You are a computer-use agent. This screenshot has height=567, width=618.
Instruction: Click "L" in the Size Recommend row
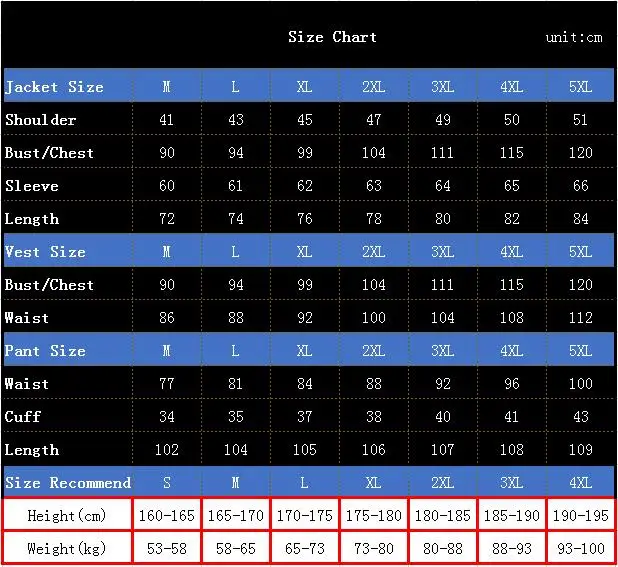[x=304, y=483]
